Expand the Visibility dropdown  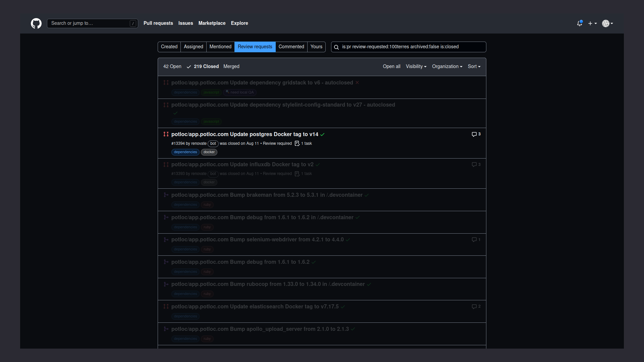pos(416,66)
